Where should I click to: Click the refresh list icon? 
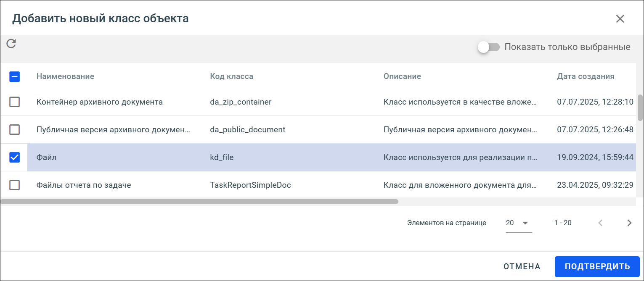(11, 43)
